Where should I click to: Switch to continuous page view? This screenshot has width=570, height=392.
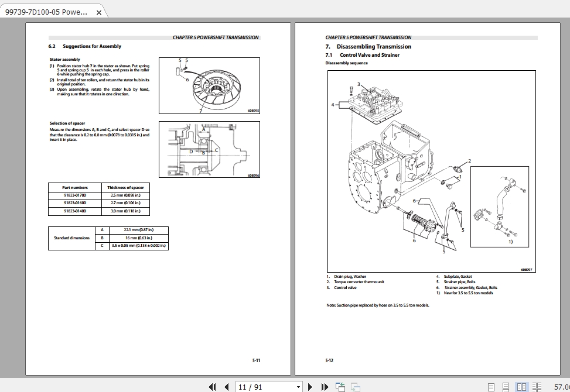point(506,387)
